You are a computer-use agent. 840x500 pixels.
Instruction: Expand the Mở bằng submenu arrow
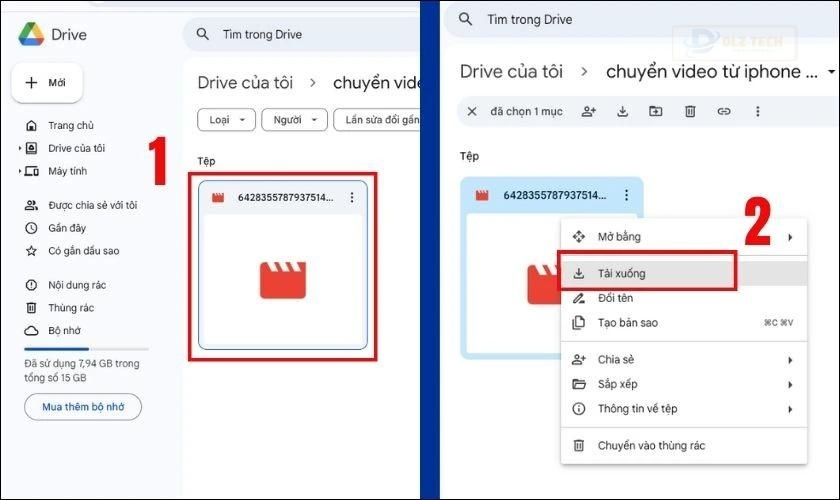coord(790,237)
